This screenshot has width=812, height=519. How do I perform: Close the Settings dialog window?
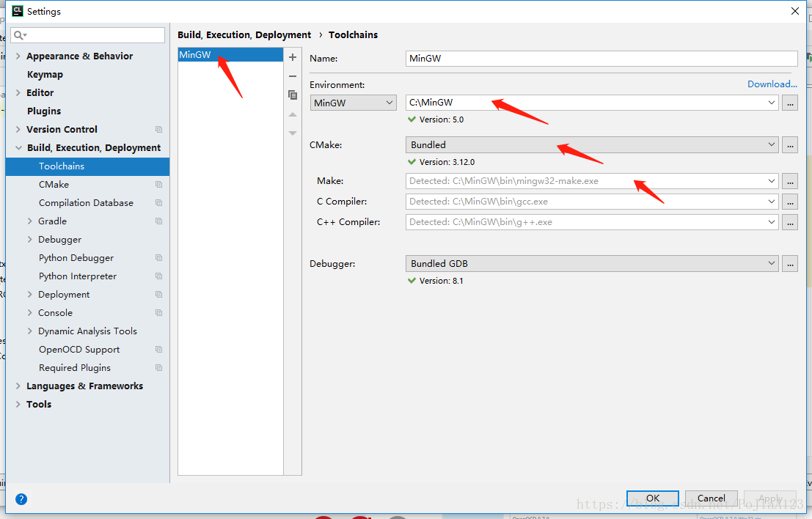[x=795, y=11]
